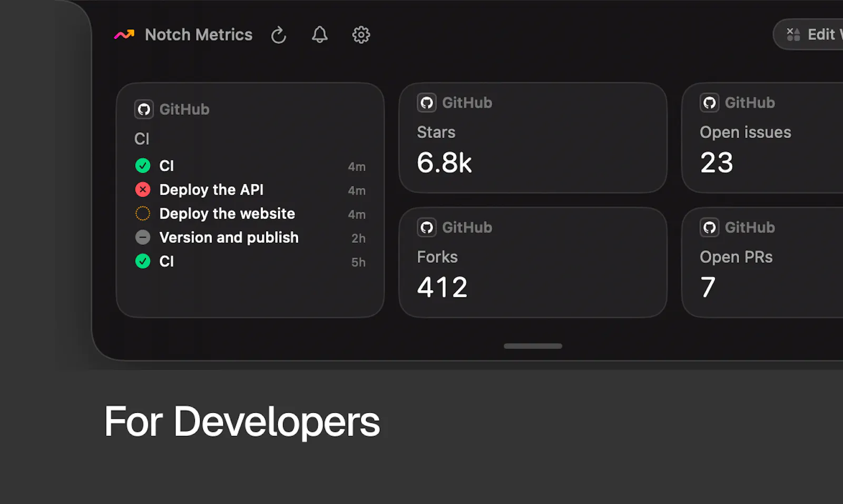Click the GitHub icon in Forks widget
The image size is (843, 504).
click(x=427, y=228)
